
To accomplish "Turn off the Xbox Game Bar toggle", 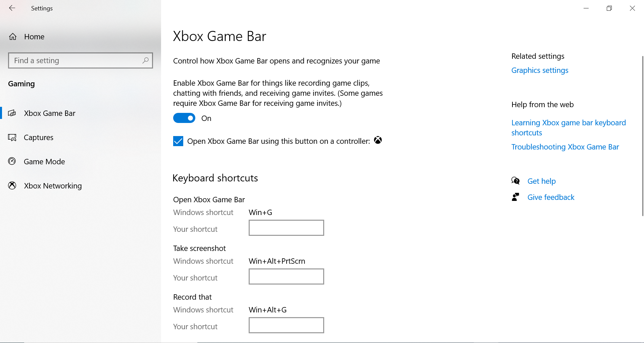I will [184, 118].
